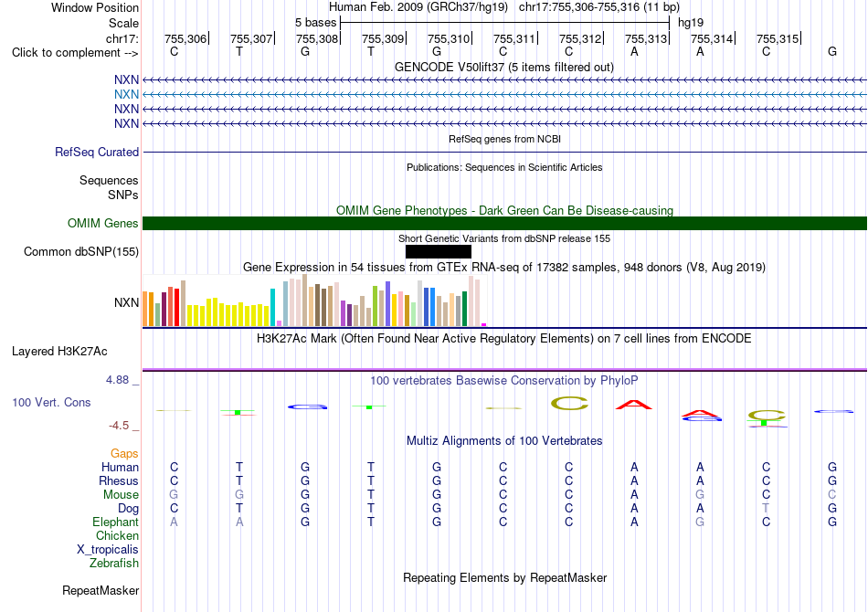Screen dimensions: 868x612
Task: Click the tall olive C PhyloP conservation logo
Action: [569, 404]
